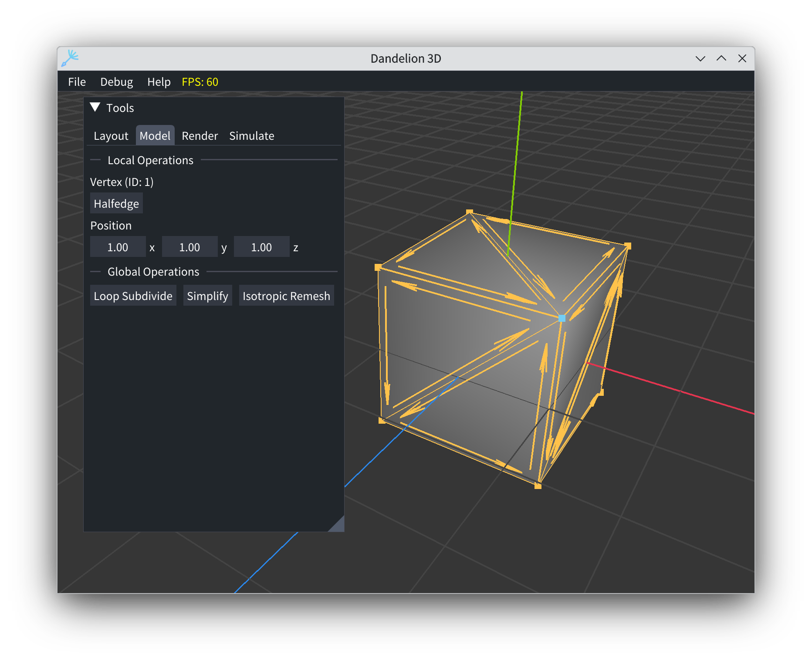Open the Help menu
The width and height of the screenshot is (812, 661).
(159, 82)
